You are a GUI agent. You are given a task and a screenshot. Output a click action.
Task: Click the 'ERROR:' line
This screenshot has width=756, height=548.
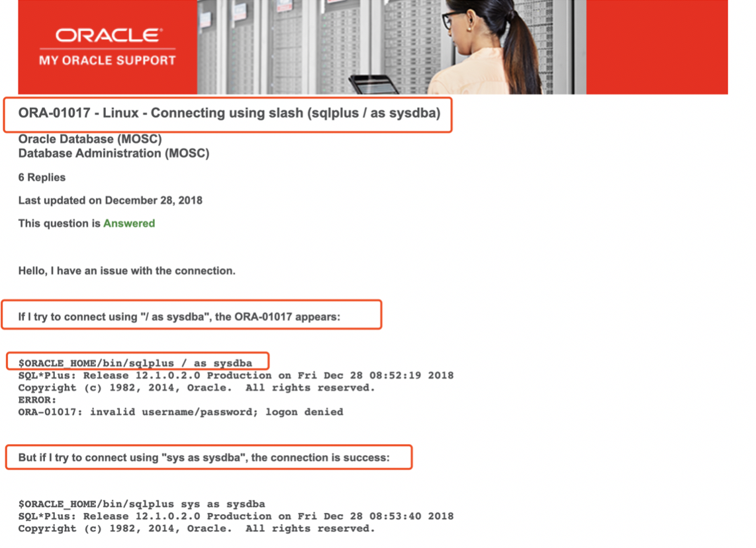coord(37,400)
